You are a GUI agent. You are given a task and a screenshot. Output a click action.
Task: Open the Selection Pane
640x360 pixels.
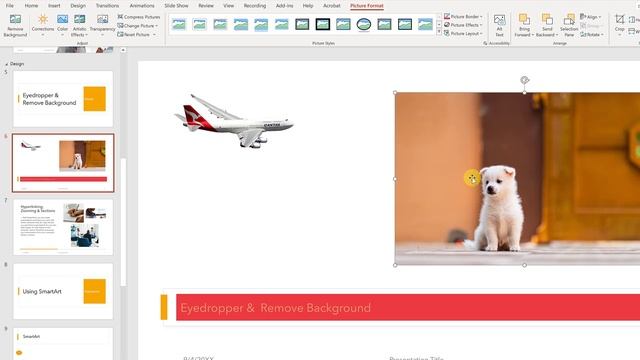pyautogui.click(x=569, y=25)
